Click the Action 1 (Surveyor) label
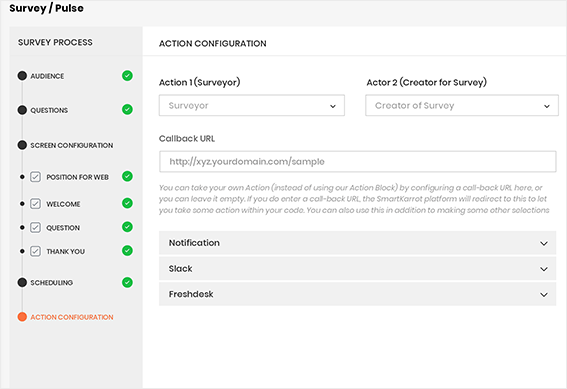 (x=200, y=82)
